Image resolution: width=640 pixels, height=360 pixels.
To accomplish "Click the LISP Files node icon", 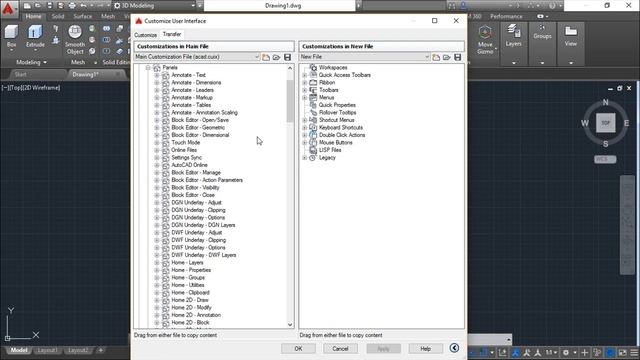I will pyautogui.click(x=313, y=150).
